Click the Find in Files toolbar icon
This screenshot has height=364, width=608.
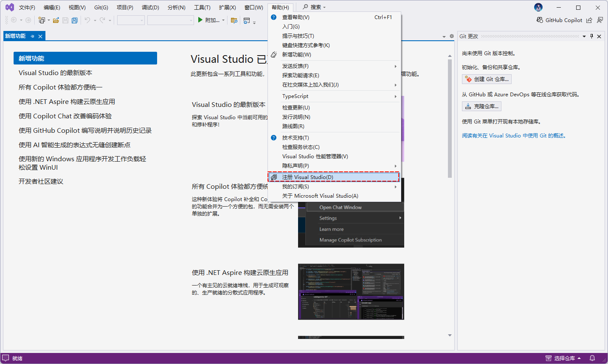click(234, 20)
